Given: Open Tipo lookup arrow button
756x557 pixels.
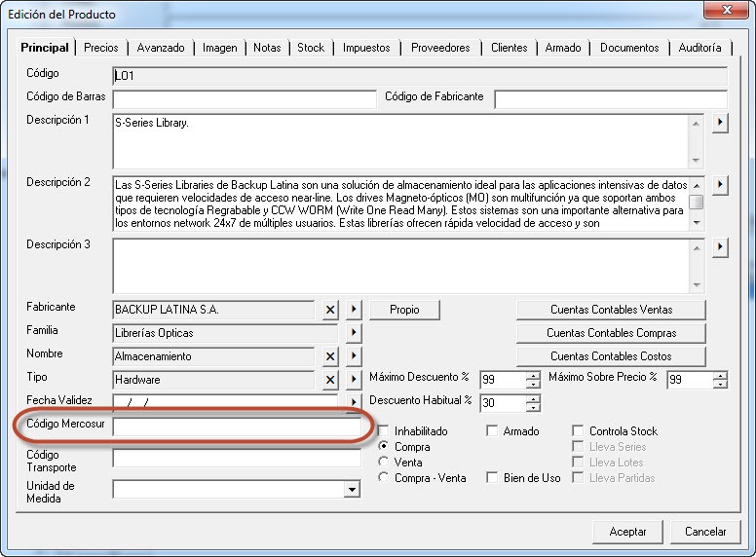Looking at the screenshot, I should tap(354, 379).
